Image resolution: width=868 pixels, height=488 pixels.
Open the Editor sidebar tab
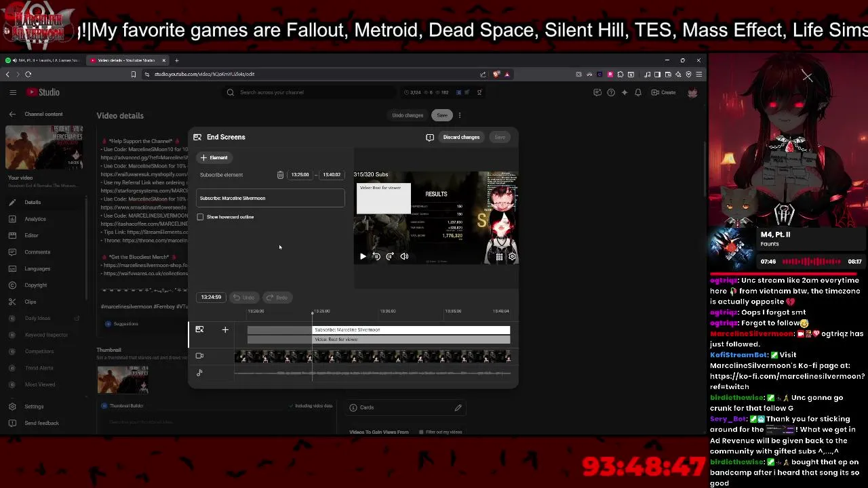click(x=43, y=235)
